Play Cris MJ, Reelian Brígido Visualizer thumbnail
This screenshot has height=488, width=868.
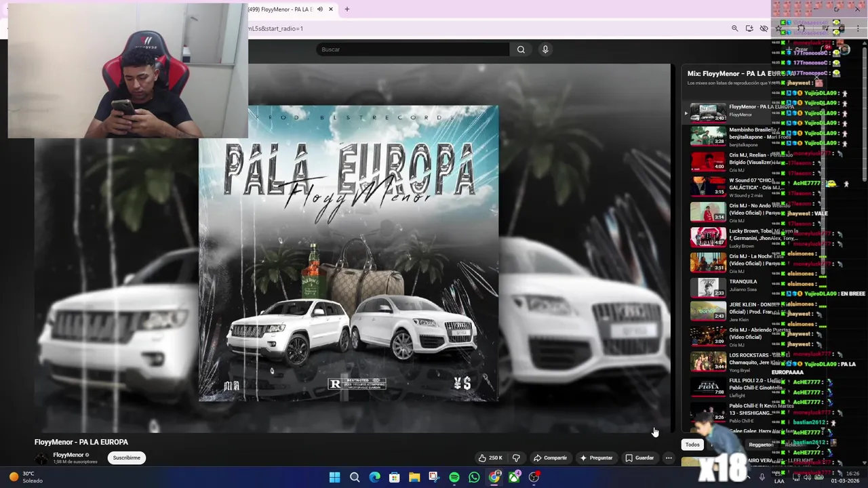point(708,163)
